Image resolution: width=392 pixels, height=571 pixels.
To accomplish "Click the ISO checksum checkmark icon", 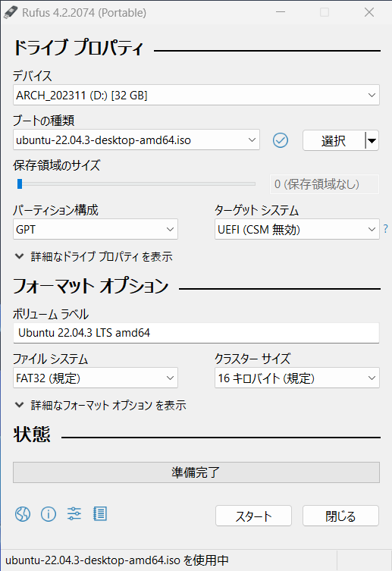I will tap(281, 140).
